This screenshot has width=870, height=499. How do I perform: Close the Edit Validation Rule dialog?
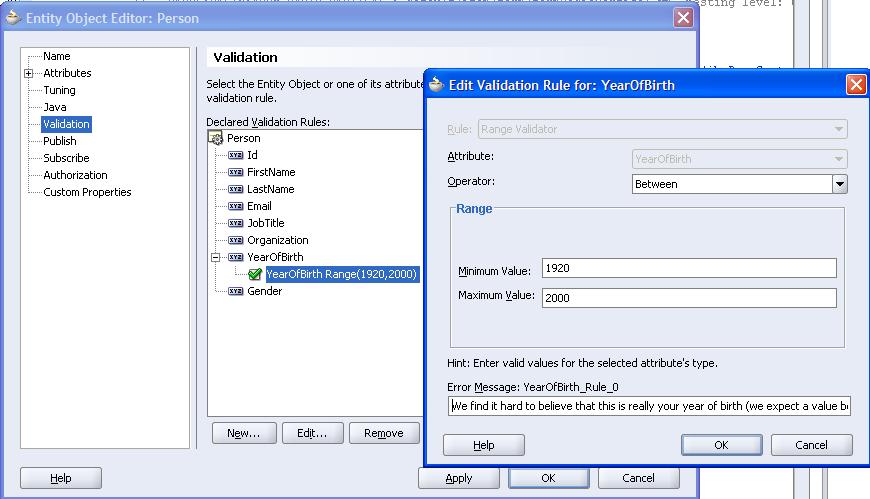(x=856, y=85)
